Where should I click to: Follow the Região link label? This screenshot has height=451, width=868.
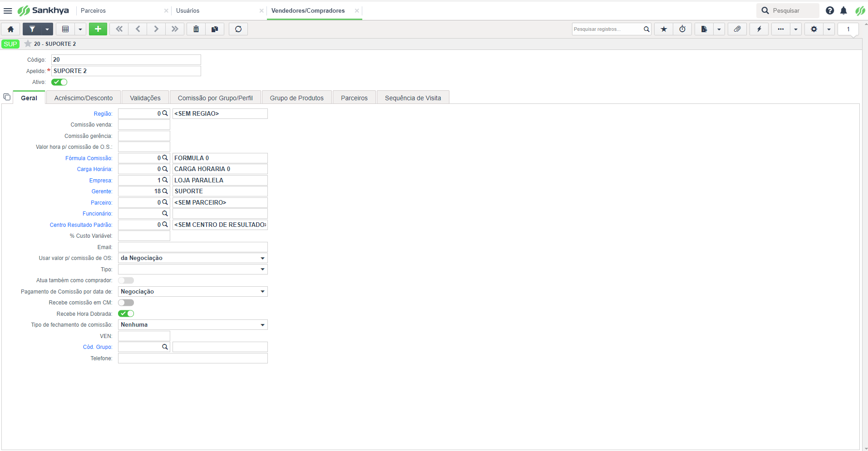[x=103, y=114]
